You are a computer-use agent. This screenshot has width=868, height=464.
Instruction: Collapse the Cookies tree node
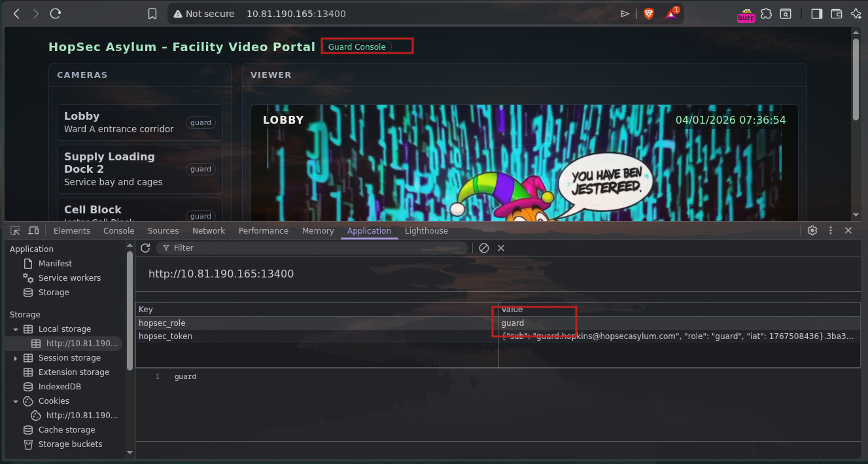click(16, 401)
